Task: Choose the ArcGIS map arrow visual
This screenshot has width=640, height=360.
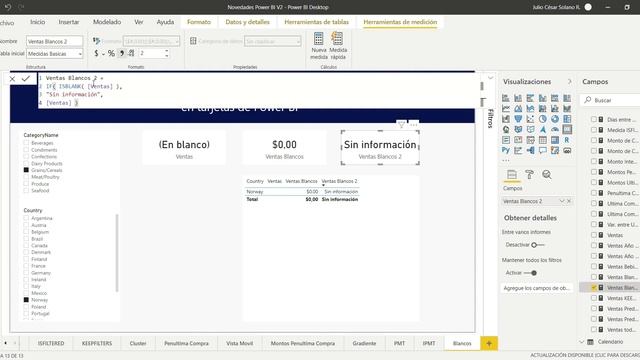Action: point(542,129)
